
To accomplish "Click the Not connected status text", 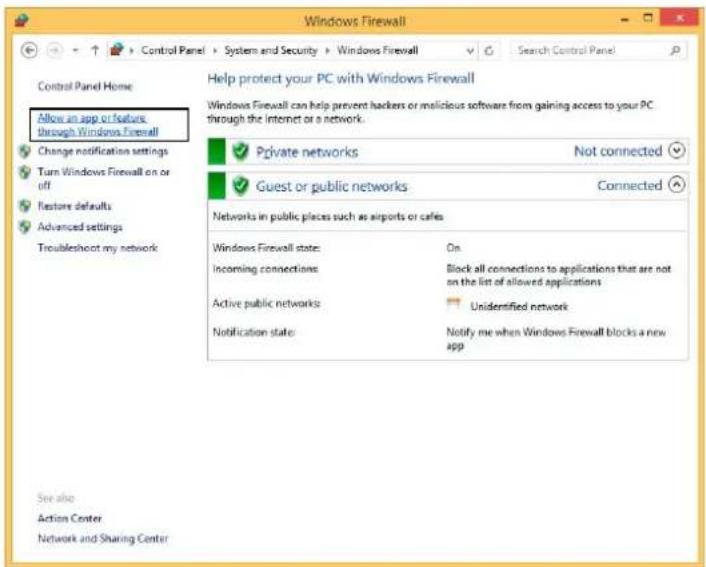I will pos(618,151).
